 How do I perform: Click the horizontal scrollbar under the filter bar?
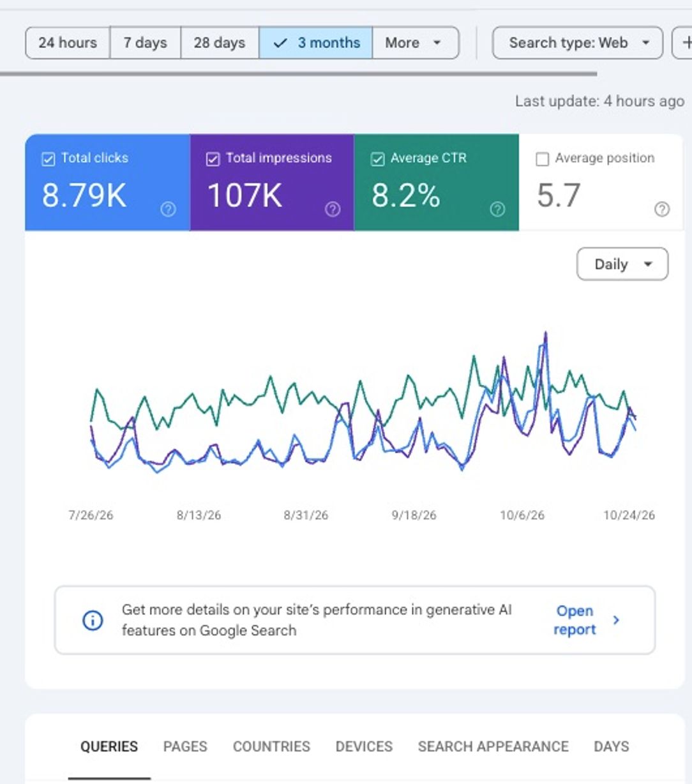point(299,74)
